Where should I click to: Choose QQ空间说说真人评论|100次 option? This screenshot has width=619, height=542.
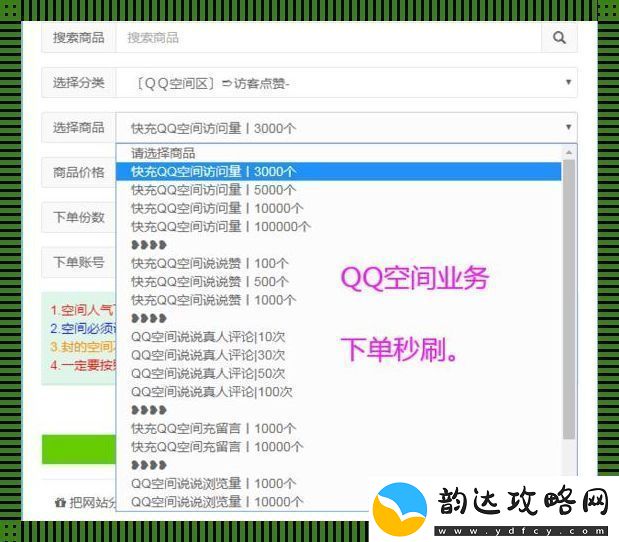339,392
